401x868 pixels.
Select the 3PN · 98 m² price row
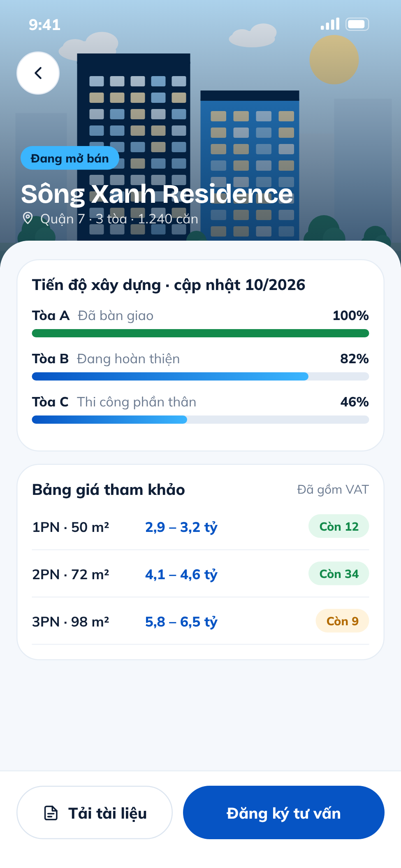[x=200, y=621]
